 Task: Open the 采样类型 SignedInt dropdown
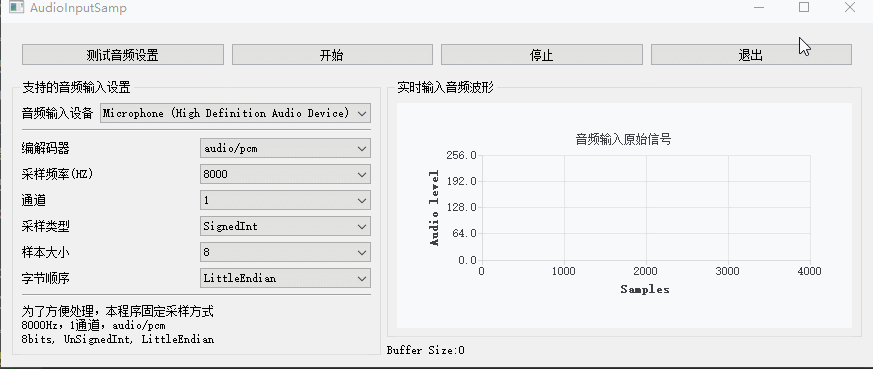coord(285,227)
